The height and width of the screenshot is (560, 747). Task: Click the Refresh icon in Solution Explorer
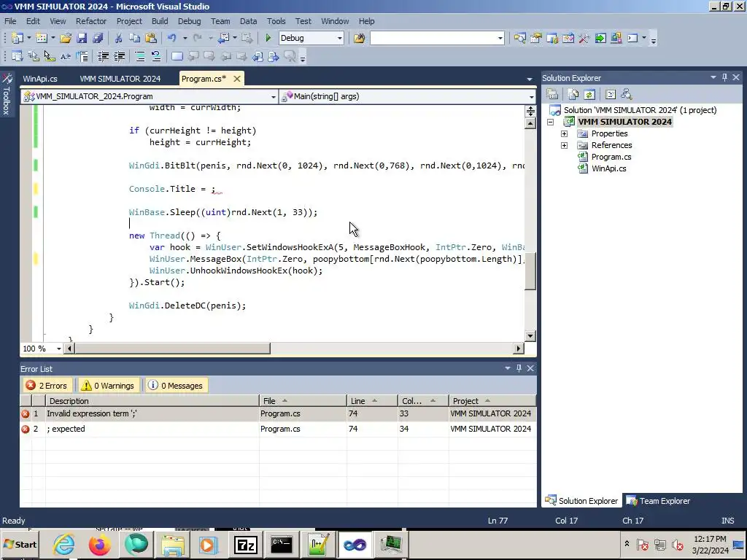589,94
